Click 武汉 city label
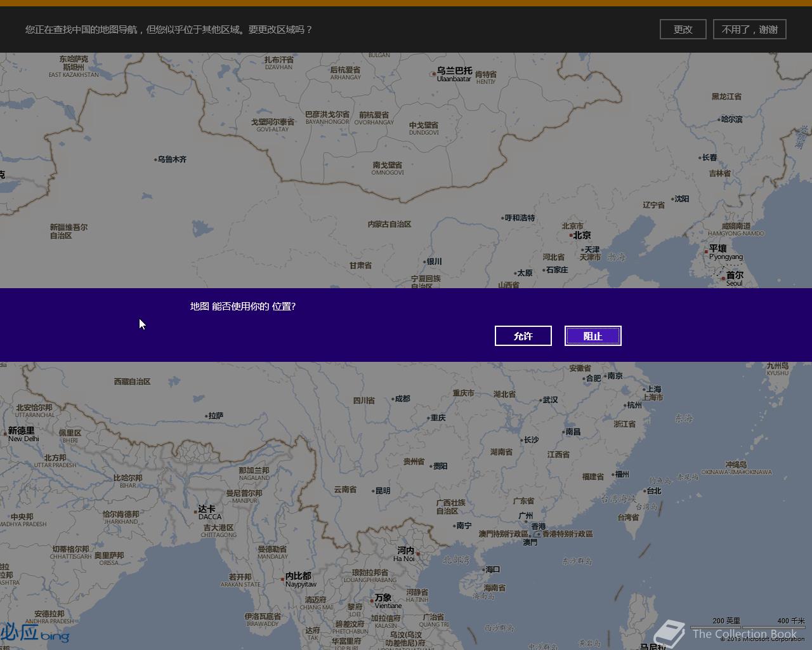 point(550,400)
